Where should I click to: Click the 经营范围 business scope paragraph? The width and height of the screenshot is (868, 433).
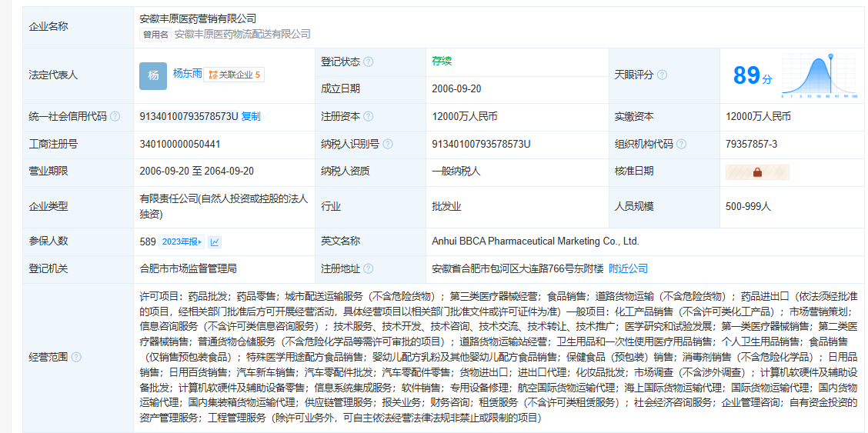499,357
